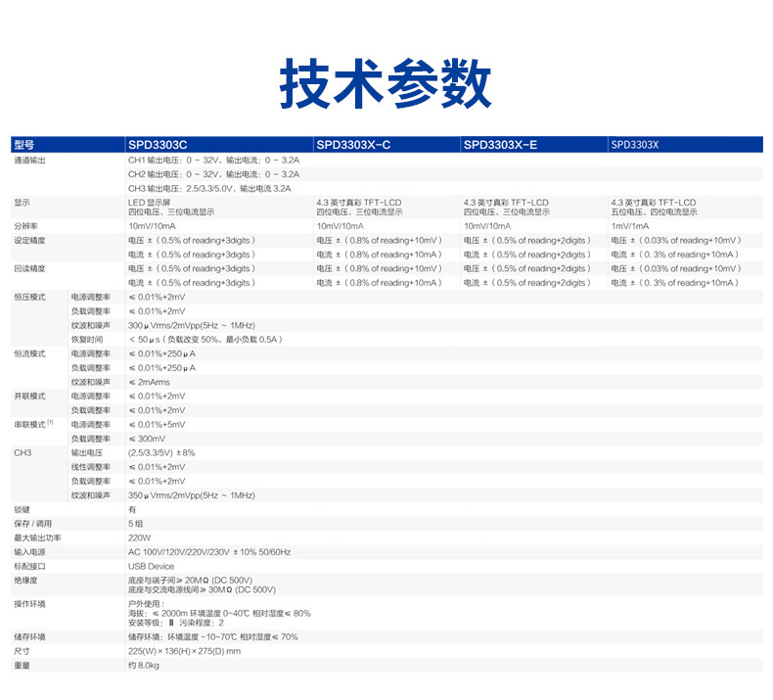Image resolution: width=773 pixels, height=700 pixels.
Task: Click the 225(W)×136(H)×275(D) mm value
Action: (184, 652)
